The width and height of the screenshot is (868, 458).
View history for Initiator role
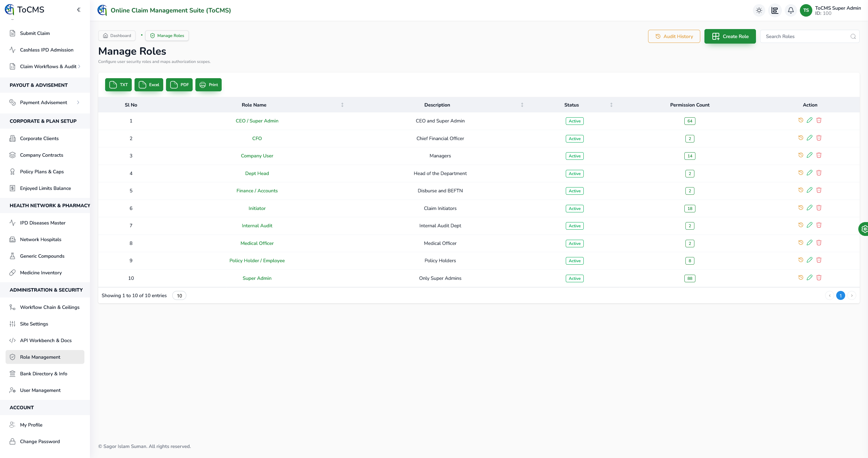point(801,208)
